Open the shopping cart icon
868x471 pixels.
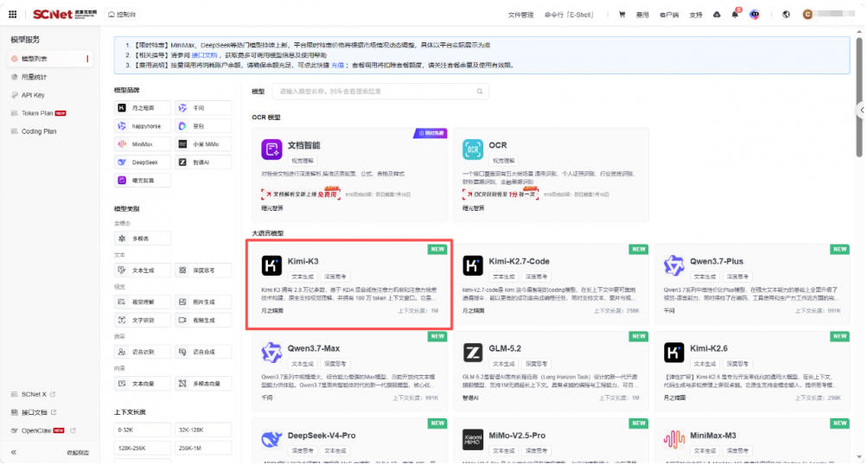click(x=622, y=15)
